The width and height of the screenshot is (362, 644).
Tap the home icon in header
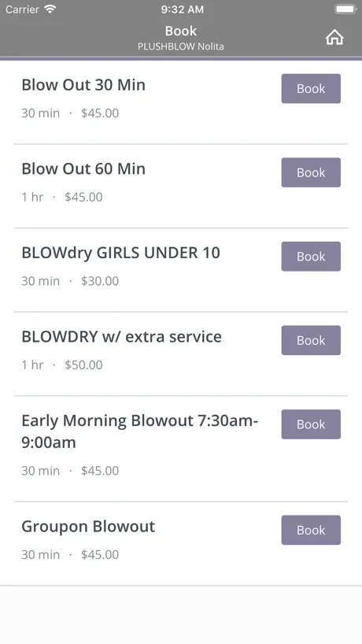(334, 38)
